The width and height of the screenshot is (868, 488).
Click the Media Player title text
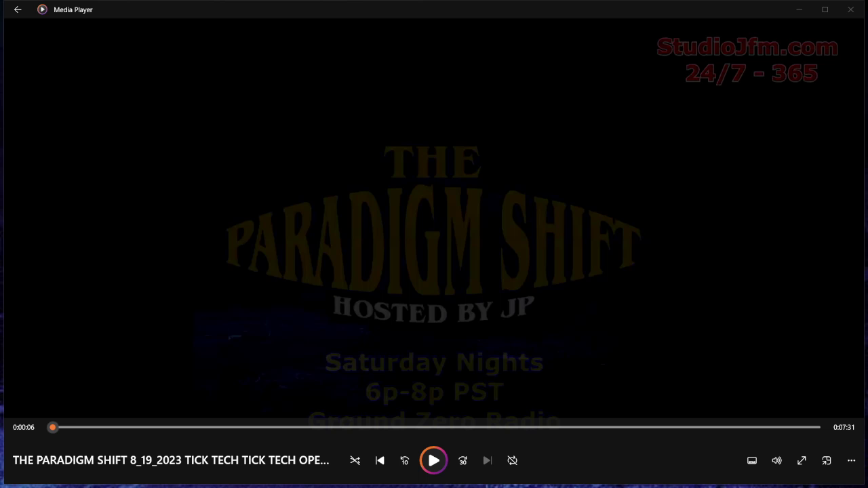point(73,9)
